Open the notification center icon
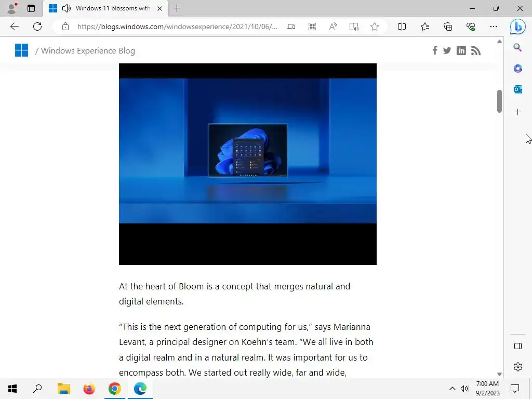Viewport: 532px width, 399px height. click(515, 389)
